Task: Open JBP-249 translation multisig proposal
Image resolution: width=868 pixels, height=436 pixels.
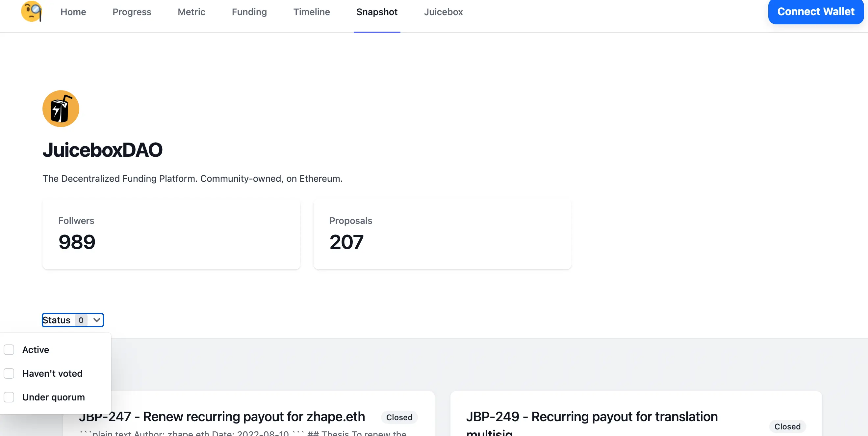Action: point(592,417)
